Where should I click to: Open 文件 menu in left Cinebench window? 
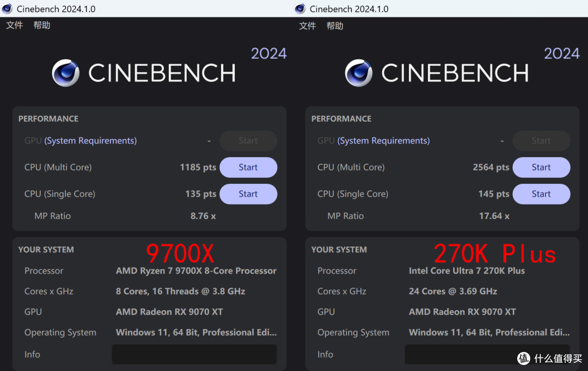tap(15, 25)
